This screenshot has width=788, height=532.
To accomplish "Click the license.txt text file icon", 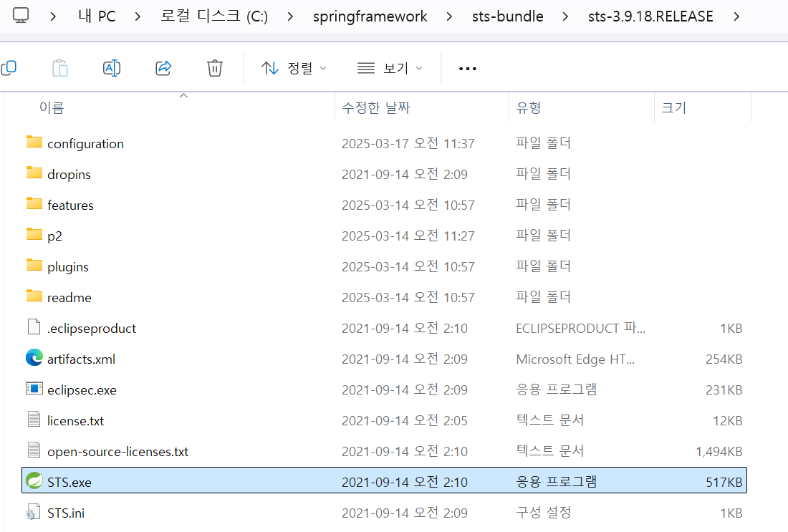I will pyautogui.click(x=34, y=419).
